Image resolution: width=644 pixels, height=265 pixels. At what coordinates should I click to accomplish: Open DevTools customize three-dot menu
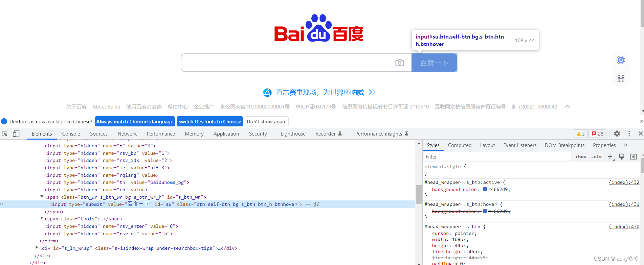click(x=629, y=134)
